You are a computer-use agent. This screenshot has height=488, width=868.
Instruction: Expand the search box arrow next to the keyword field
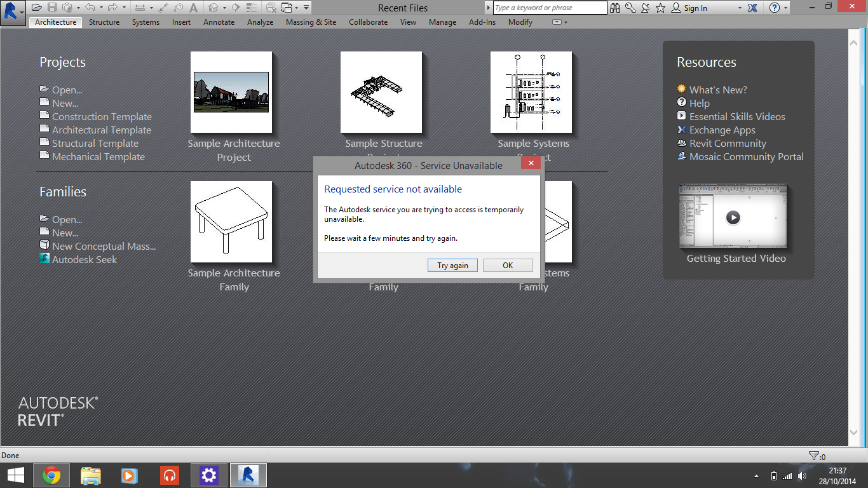click(x=489, y=8)
